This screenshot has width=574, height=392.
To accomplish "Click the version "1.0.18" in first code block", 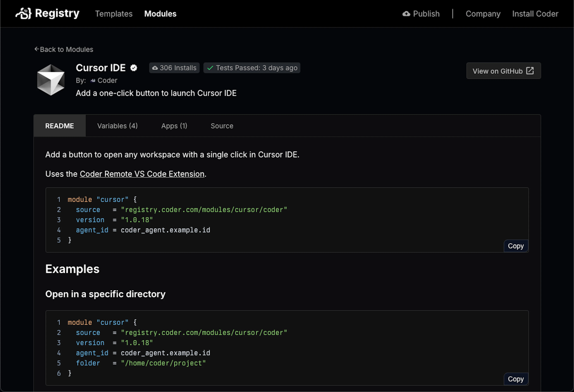I will click(137, 220).
